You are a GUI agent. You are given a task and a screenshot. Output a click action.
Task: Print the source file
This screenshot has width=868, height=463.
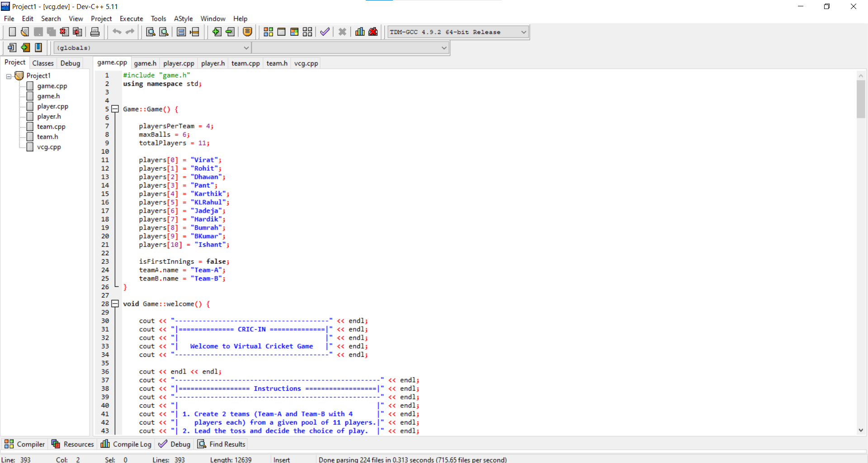click(x=94, y=32)
